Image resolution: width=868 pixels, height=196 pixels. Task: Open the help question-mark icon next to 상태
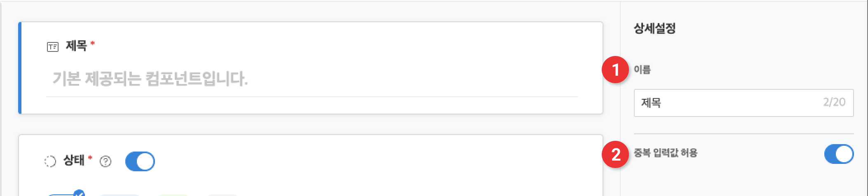click(106, 161)
